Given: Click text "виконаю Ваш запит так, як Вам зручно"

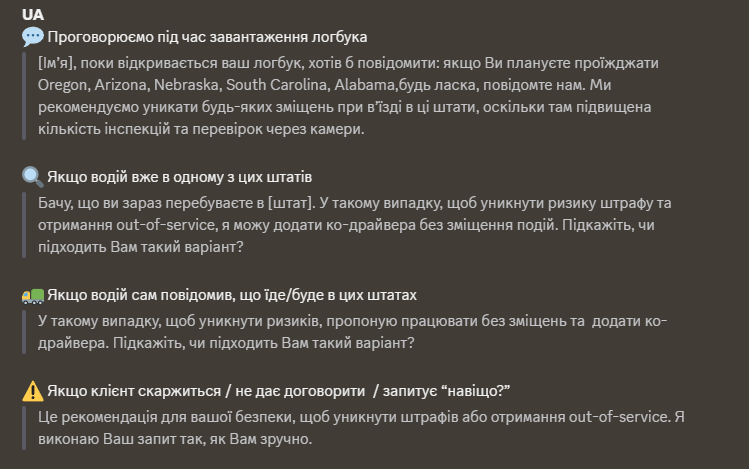Looking at the screenshot, I should point(174,439).
